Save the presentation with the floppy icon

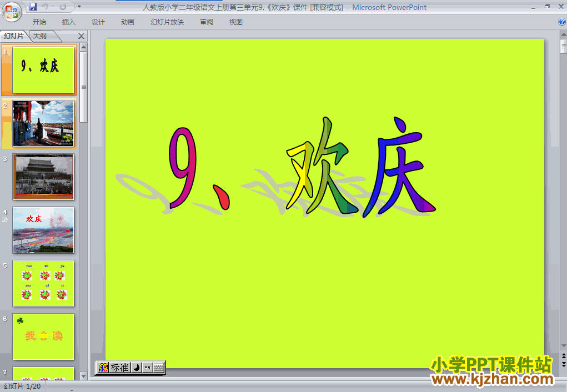(33, 7)
